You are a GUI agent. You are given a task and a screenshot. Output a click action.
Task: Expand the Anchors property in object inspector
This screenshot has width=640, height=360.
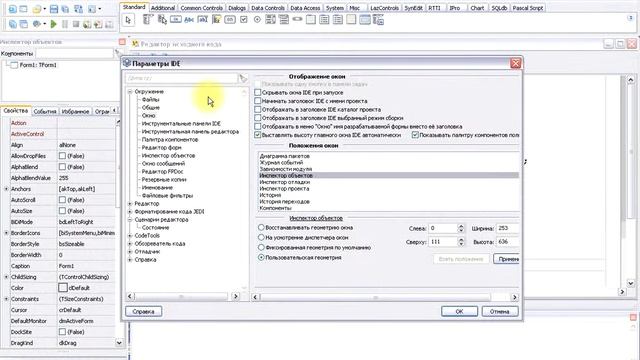(6, 189)
